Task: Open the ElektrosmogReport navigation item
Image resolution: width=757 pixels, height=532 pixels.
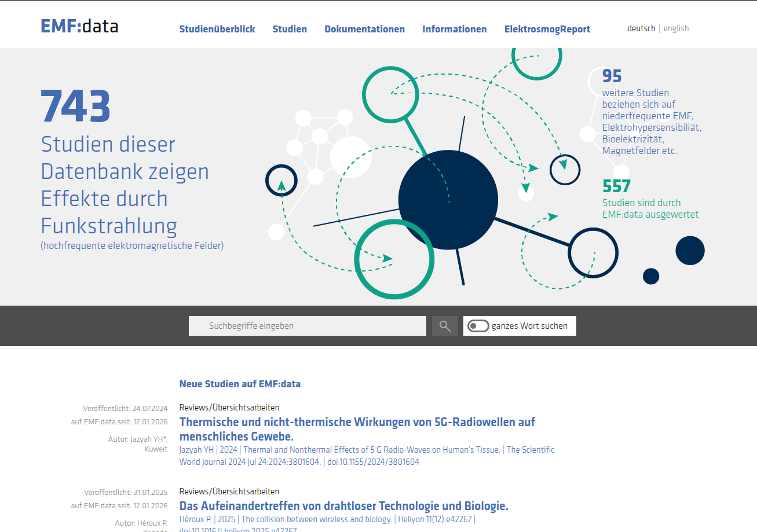Action: click(547, 29)
